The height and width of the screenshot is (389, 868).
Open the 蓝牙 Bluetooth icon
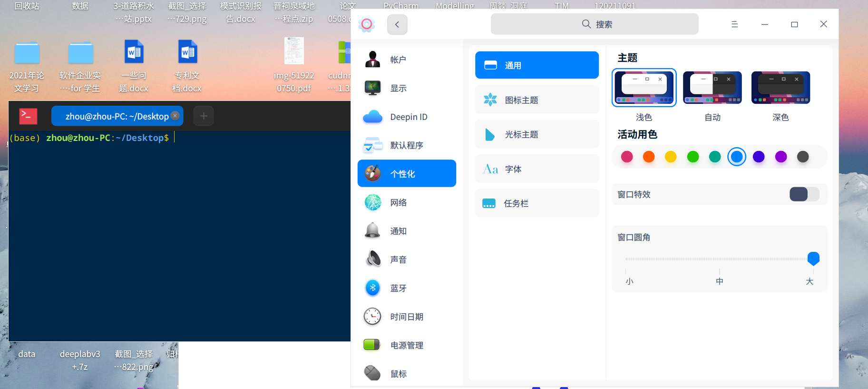point(373,288)
